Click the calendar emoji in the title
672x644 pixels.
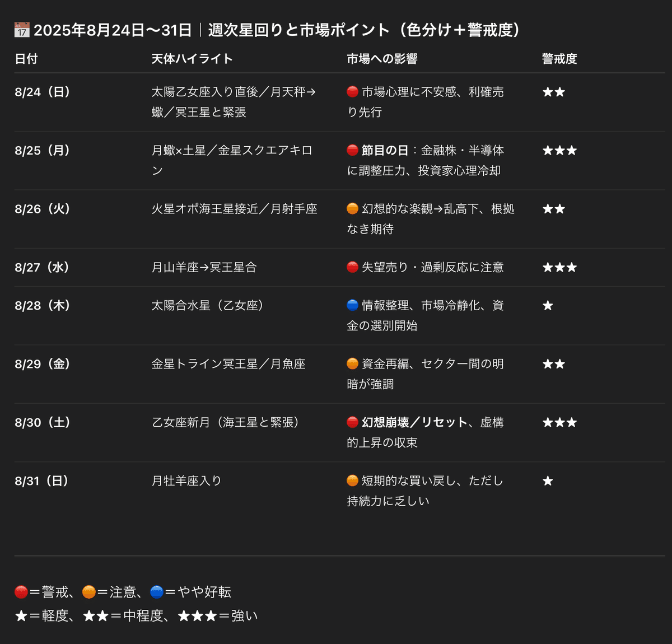(22, 30)
